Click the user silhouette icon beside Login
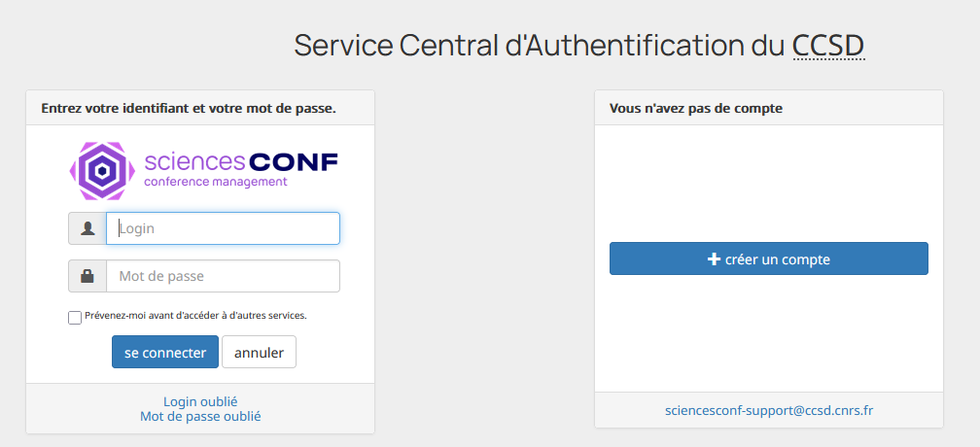Viewport: 980px width, 447px height. 87,228
